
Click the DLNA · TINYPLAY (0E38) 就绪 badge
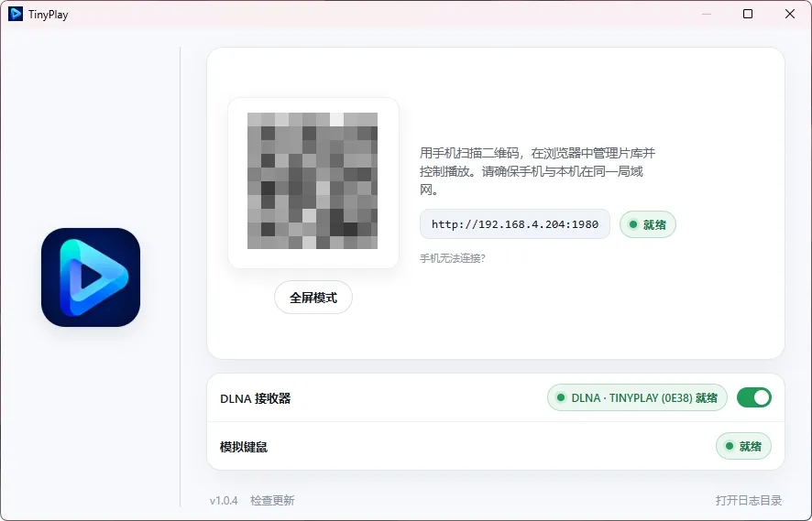[638, 397]
